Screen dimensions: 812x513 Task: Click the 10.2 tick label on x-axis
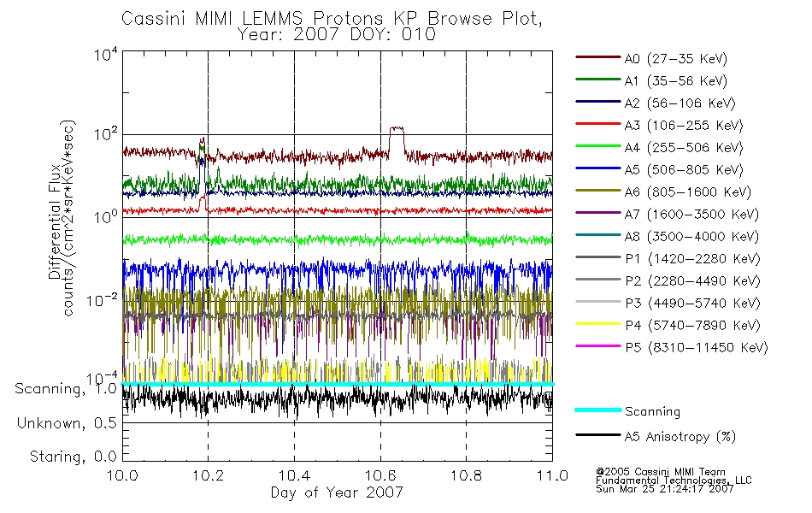coord(209,475)
